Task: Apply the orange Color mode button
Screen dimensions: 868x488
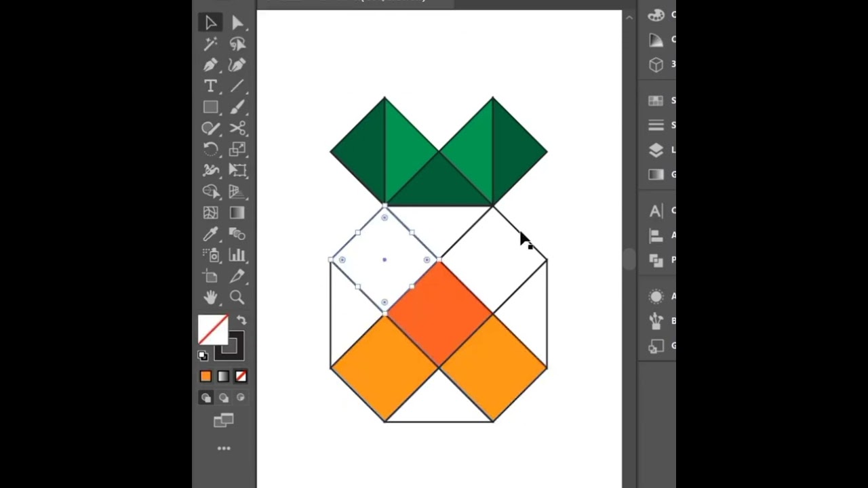Action: click(206, 376)
